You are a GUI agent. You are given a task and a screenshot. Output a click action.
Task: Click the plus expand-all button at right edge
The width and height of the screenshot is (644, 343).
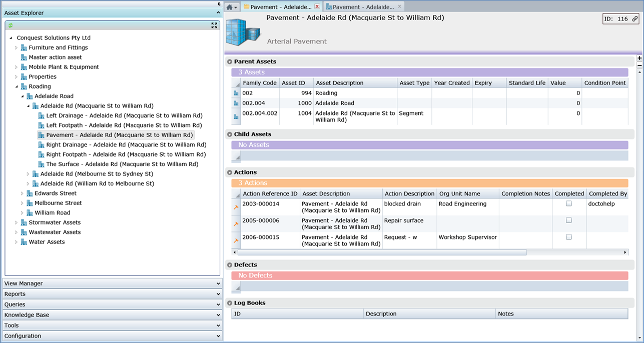pos(639,58)
